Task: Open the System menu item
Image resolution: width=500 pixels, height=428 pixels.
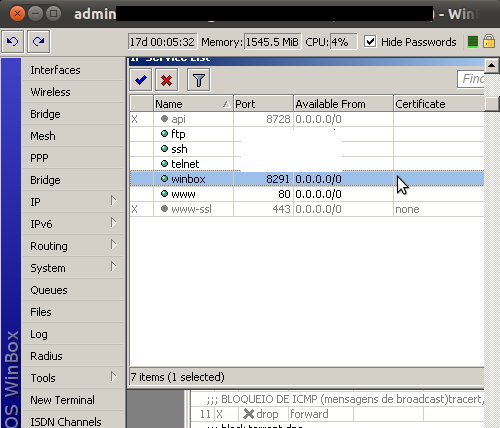Action: click(x=48, y=268)
